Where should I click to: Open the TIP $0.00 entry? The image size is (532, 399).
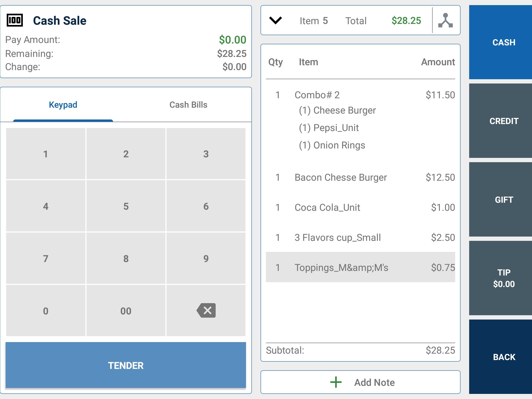(x=504, y=278)
